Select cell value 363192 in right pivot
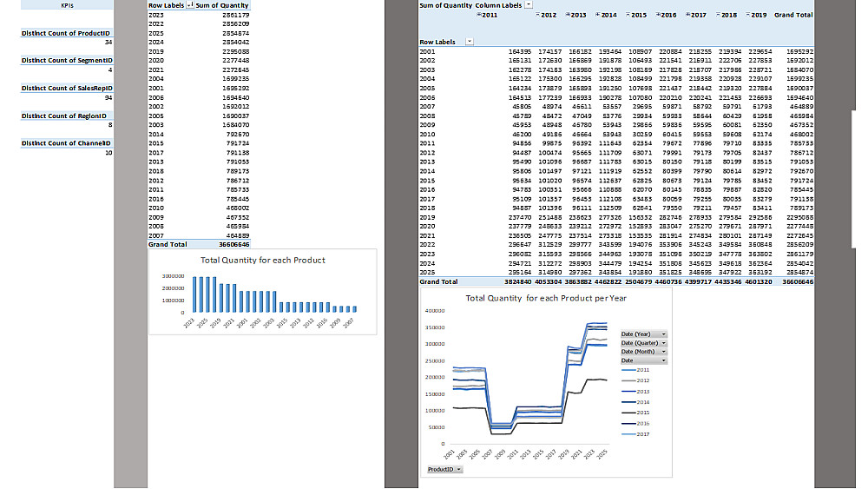Viewport: 868px width, 489px height. (759, 273)
